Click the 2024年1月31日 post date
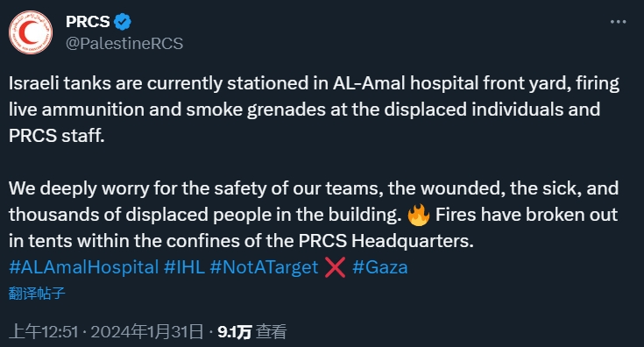The image size is (644, 347). pyautogui.click(x=147, y=332)
